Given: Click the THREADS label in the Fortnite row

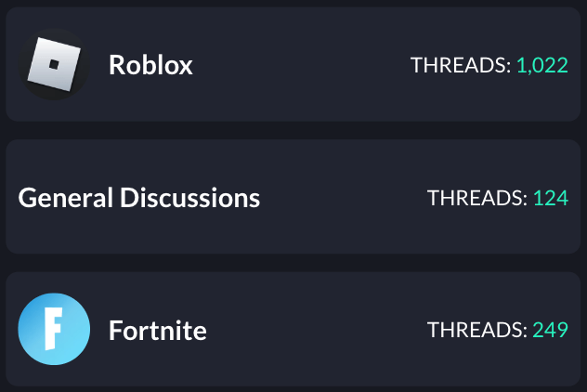Looking at the screenshot, I should tap(476, 331).
